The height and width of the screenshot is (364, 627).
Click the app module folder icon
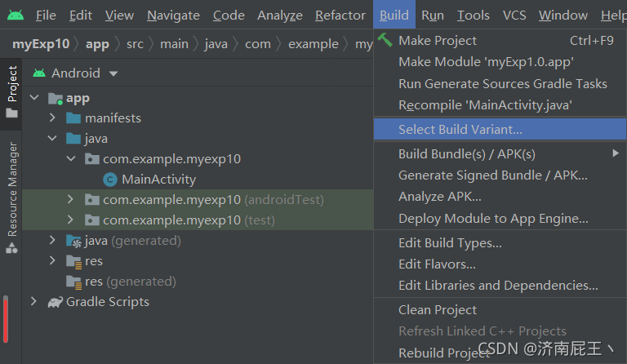tap(56, 99)
